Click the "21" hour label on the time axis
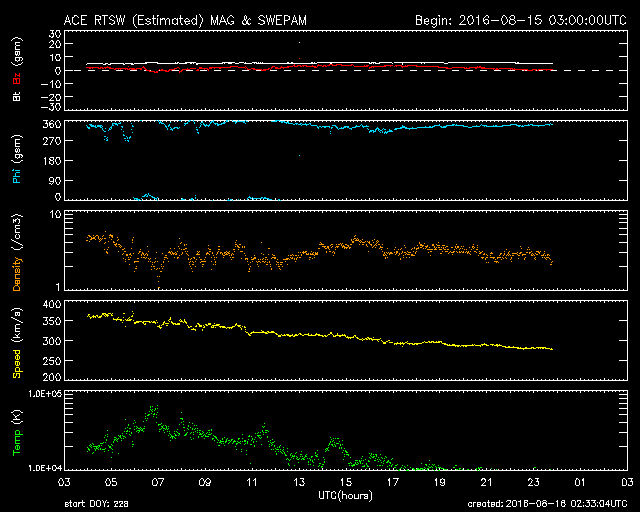Screen dimensions: 640x512 point(487,482)
